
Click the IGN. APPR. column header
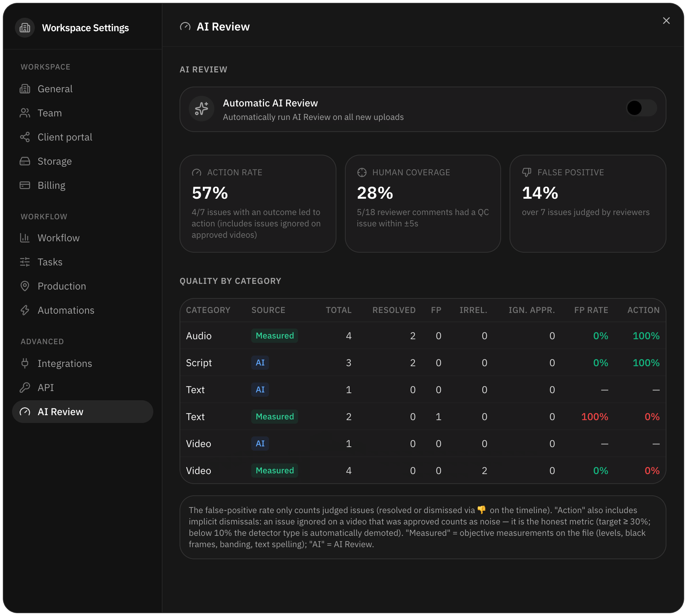click(x=532, y=310)
